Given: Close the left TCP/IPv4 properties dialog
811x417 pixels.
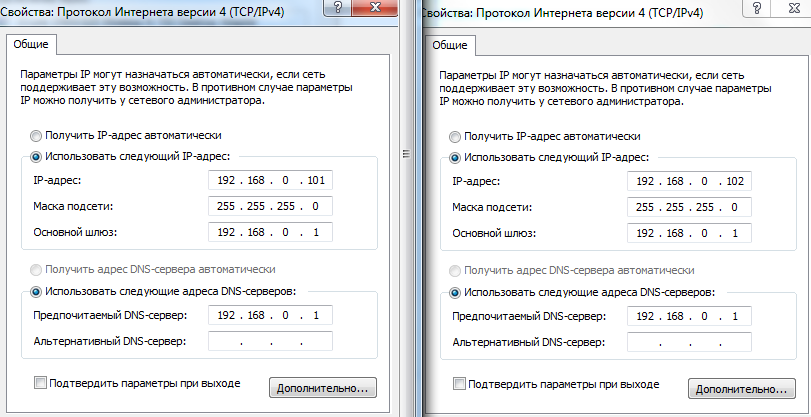Looking at the screenshot, I should click(376, 8).
